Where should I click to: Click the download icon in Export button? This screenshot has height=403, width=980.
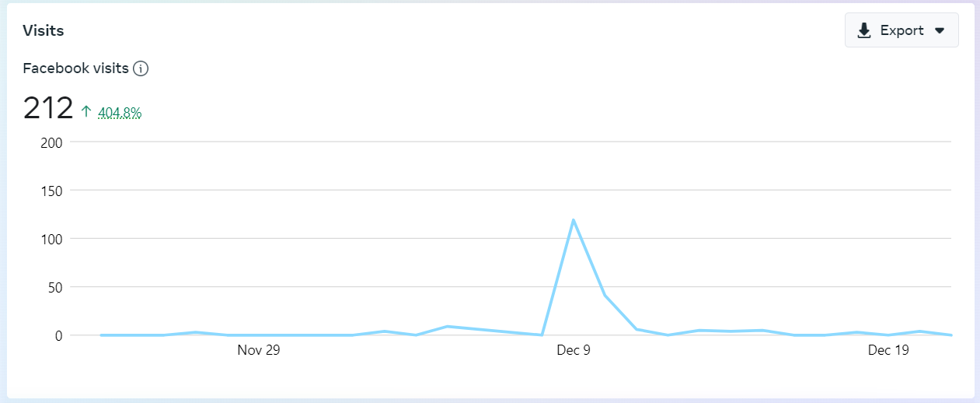863,30
